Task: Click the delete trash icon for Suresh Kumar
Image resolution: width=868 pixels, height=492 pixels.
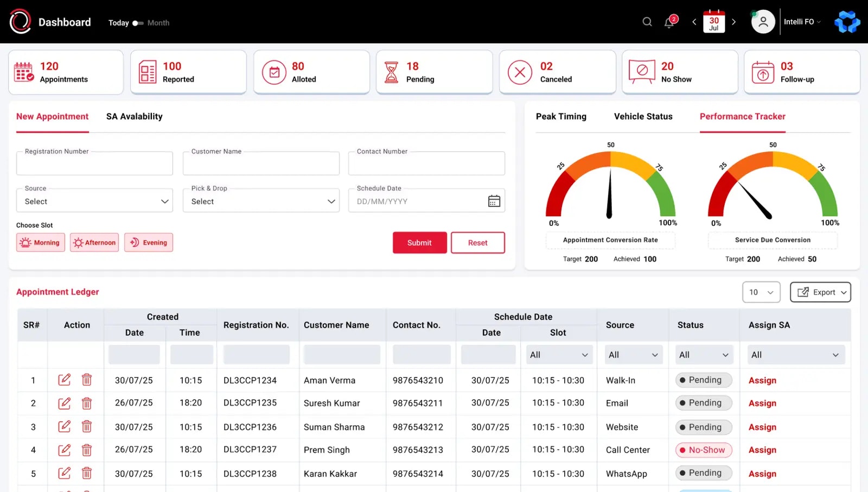Action: pyautogui.click(x=87, y=403)
